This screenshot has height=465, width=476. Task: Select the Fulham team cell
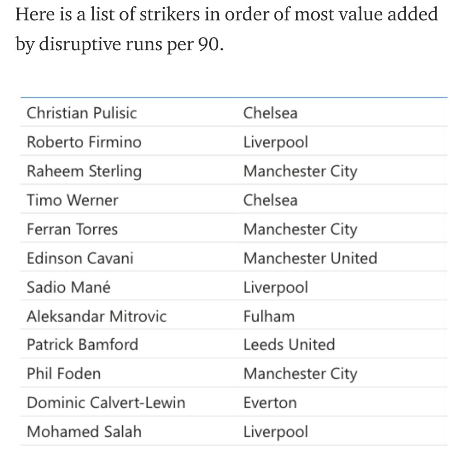(x=269, y=316)
